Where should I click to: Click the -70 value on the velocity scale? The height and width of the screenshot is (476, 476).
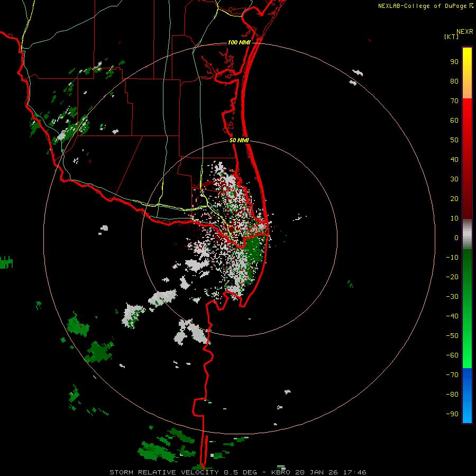point(452,374)
